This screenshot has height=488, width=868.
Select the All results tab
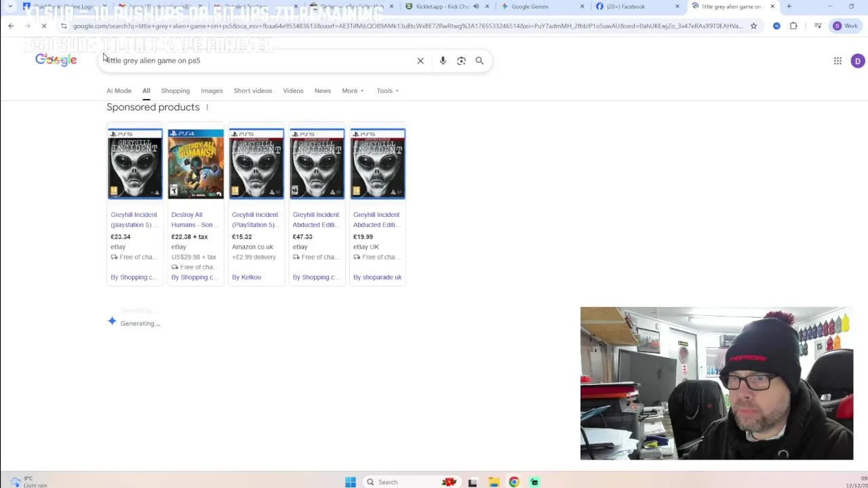click(x=146, y=91)
